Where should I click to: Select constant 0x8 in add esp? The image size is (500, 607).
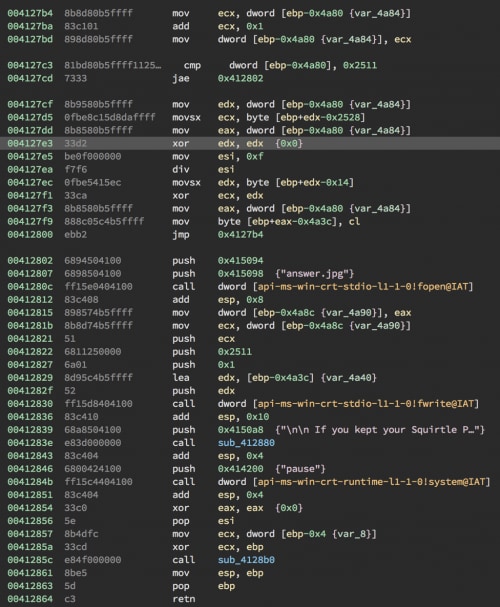coord(255,300)
